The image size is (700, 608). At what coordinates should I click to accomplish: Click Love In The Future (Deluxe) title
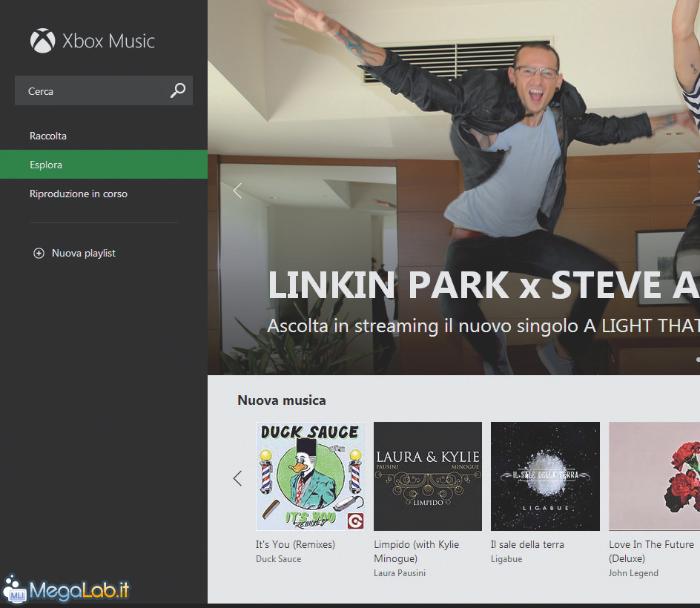pos(651,552)
